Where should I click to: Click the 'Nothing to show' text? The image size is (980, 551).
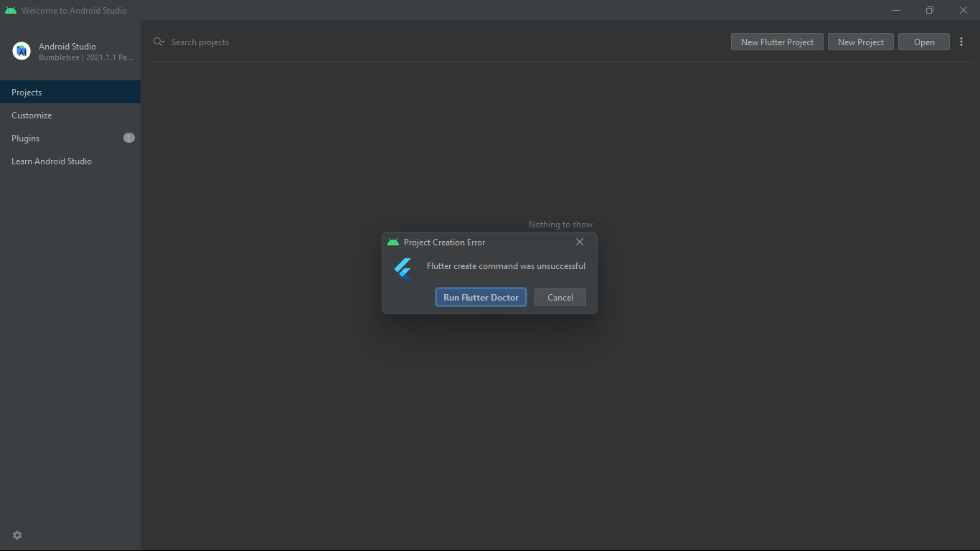click(560, 225)
